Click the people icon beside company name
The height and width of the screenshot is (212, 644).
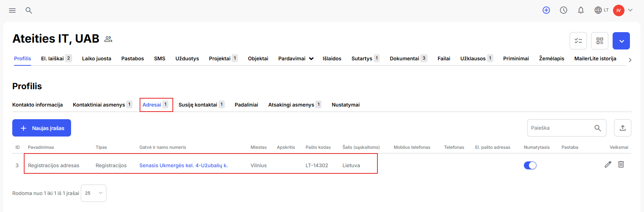coord(108,39)
